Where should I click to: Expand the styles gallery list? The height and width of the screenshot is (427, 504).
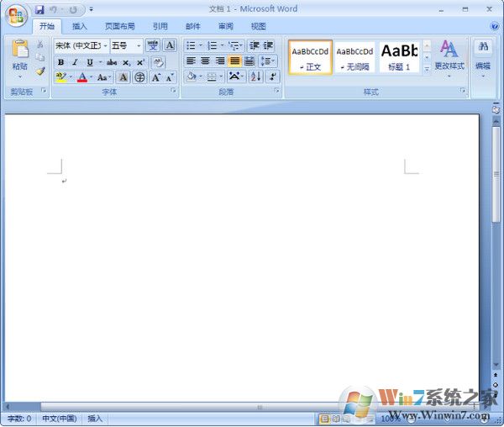pyautogui.click(x=427, y=69)
